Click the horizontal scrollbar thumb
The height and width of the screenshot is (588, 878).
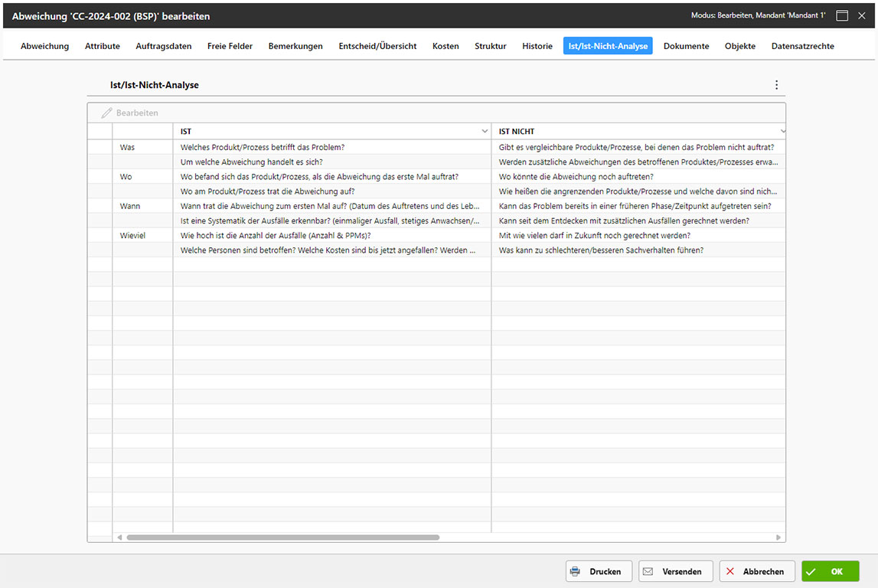coord(283,537)
